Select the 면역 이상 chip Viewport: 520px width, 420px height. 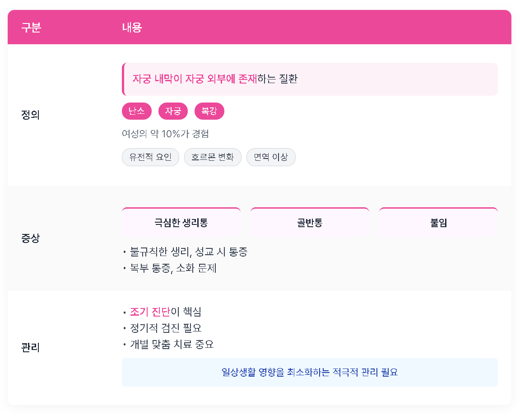(x=271, y=157)
